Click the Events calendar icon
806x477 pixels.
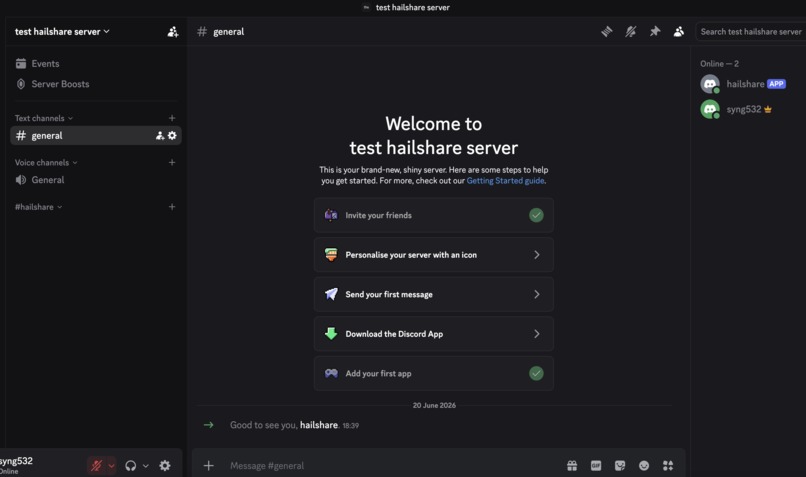[x=21, y=64]
